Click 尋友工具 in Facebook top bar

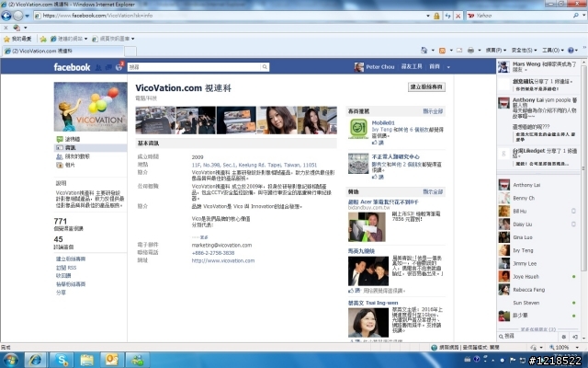tap(412, 66)
